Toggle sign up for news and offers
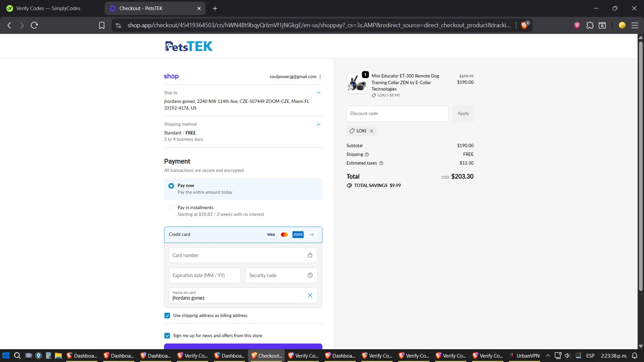644x362 pixels. pyautogui.click(x=167, y=336)
